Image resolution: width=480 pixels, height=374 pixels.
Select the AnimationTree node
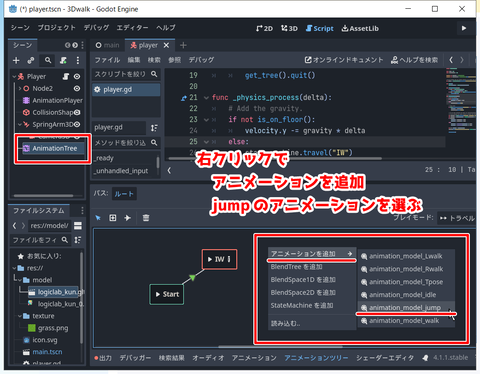pyautogui.click(x=54, y=148)
